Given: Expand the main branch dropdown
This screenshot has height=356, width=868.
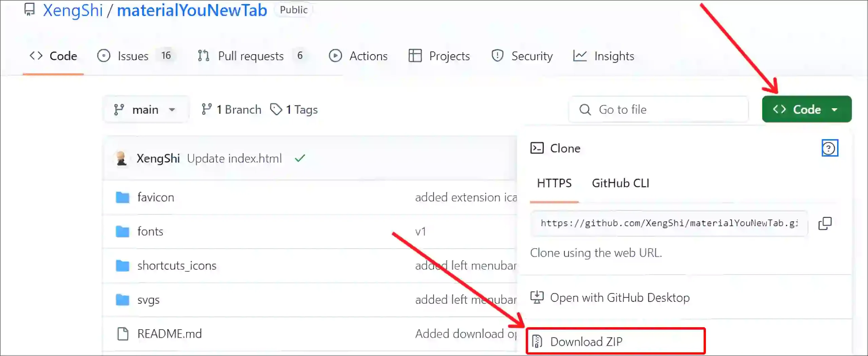Looking at the screenshot, I should click(x=146, y=109).
